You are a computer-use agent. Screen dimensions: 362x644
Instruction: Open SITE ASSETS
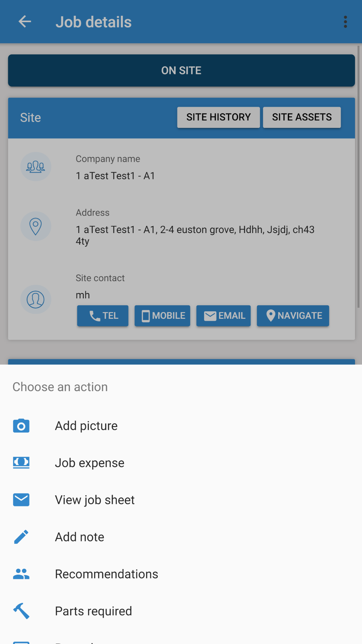click(x=302, y=117)
